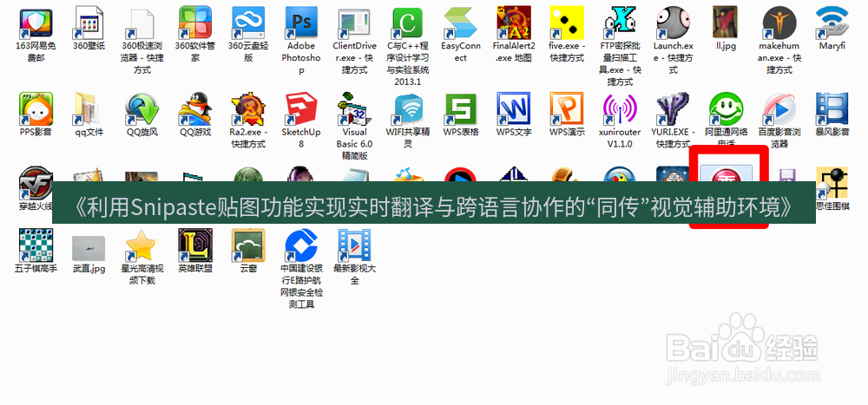
Task: Select the five.exe shortcut icon
Action: pos(567,23)
